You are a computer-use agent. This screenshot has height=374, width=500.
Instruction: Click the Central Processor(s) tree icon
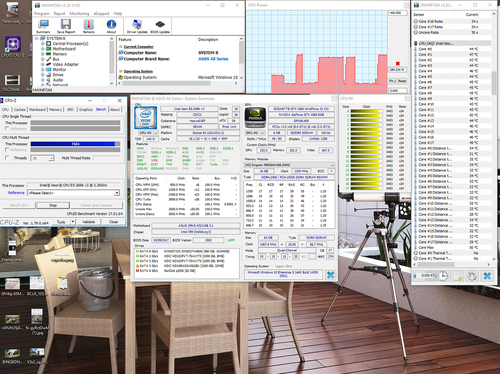(x=49, y=44)
